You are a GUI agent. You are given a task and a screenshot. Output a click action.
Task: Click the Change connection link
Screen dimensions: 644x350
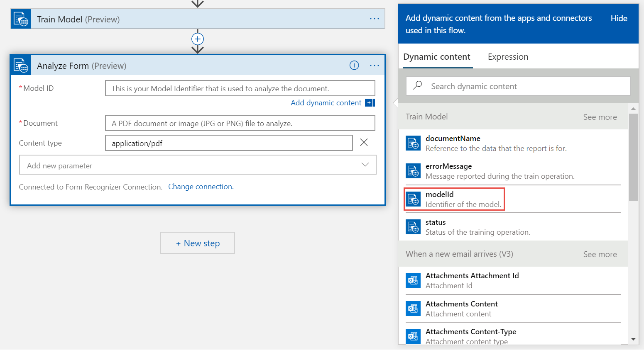(201, 187)
